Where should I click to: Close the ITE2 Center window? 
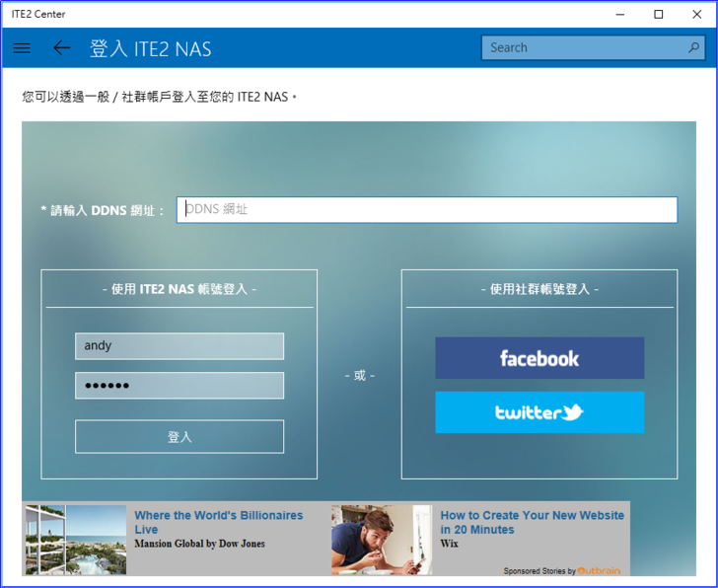696,14
